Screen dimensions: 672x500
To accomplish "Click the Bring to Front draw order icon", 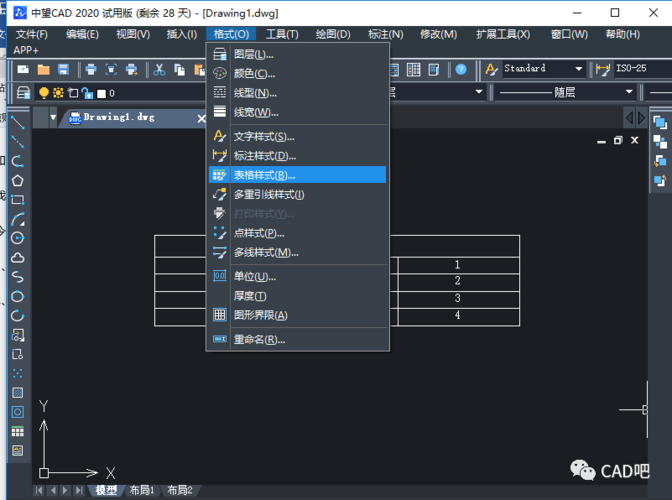I will coord(660,123).
